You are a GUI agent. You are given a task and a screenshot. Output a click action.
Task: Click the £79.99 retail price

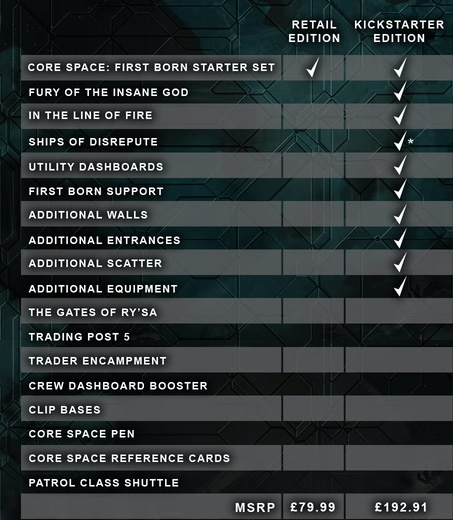[313, 507]
